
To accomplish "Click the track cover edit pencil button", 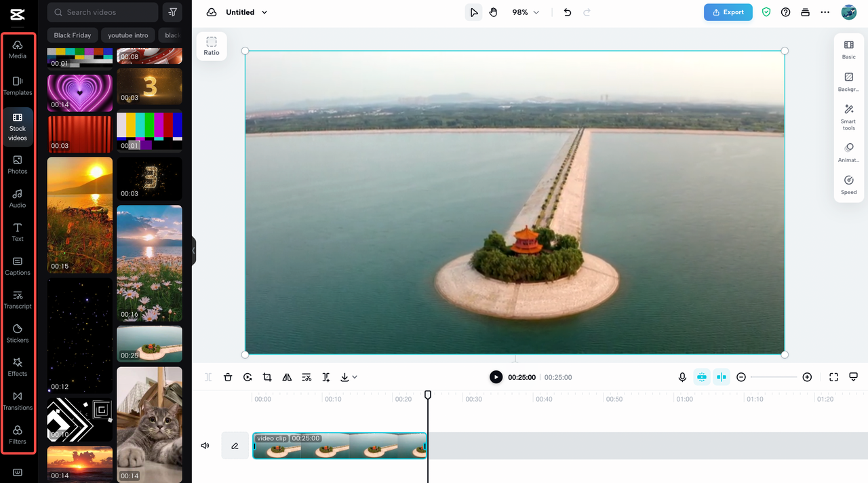I will (235, 446).
